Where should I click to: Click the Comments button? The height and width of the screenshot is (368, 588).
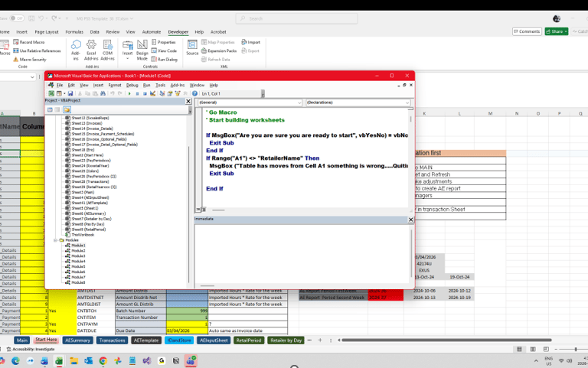tap(526, 31)
